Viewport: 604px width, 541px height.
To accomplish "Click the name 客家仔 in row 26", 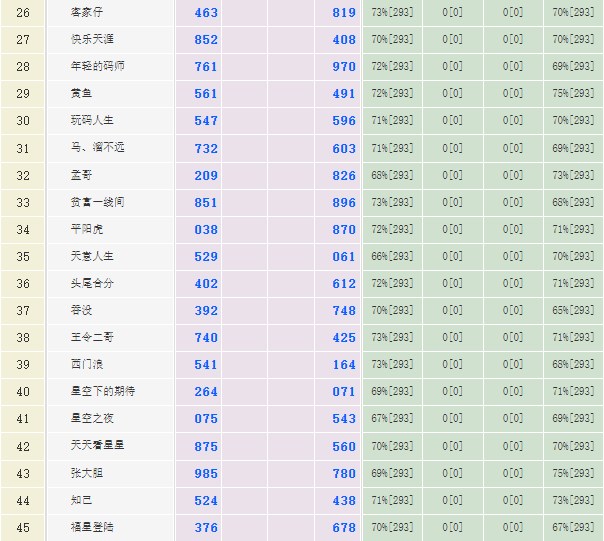I will click(x=85, y=13).
